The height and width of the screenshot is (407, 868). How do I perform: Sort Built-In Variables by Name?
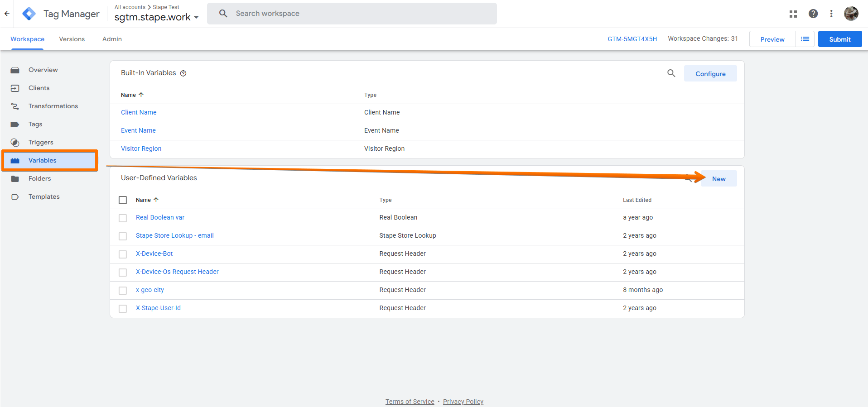coord(132,95)
